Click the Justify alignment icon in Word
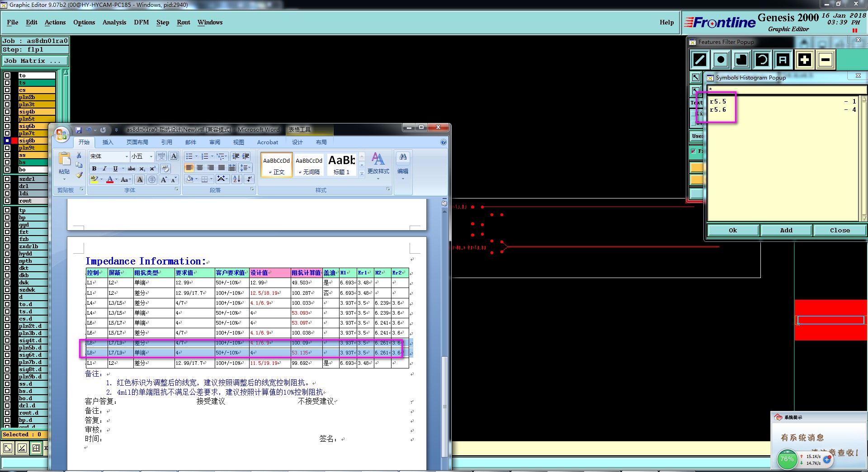The image size is (868, 472). (222, 168)
